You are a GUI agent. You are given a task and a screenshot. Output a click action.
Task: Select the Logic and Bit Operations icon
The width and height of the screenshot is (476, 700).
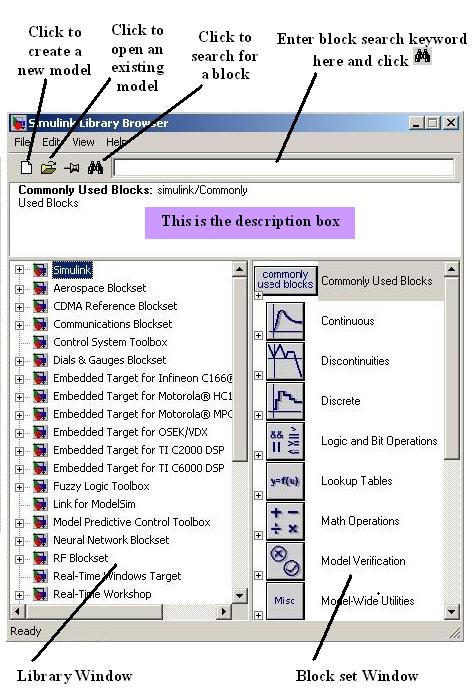(285, 441)
